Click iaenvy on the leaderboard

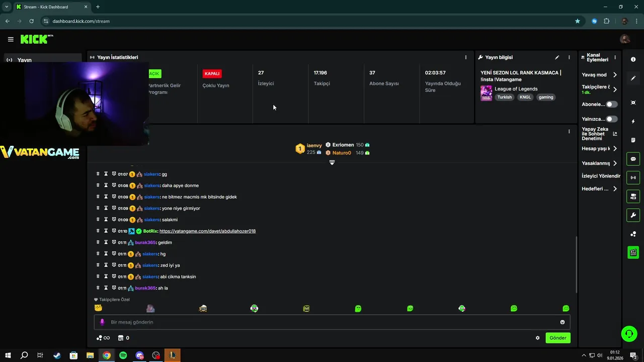pos(314,145)
